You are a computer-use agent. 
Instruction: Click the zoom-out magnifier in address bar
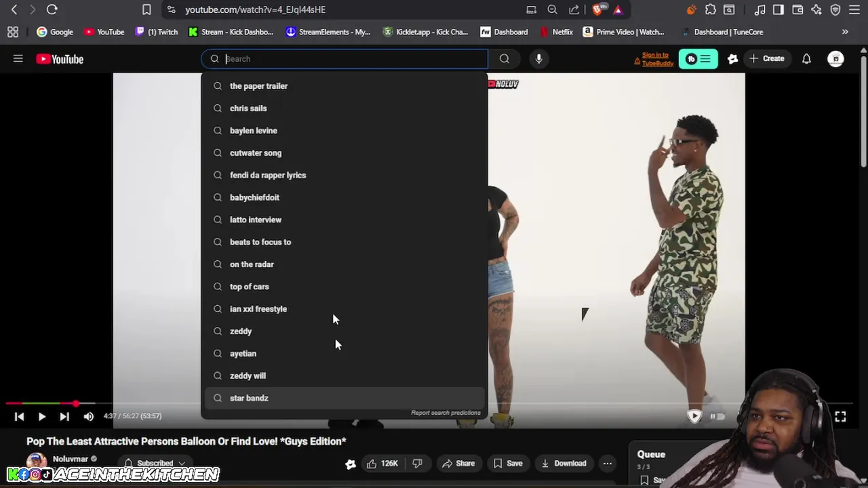[552, 9]
